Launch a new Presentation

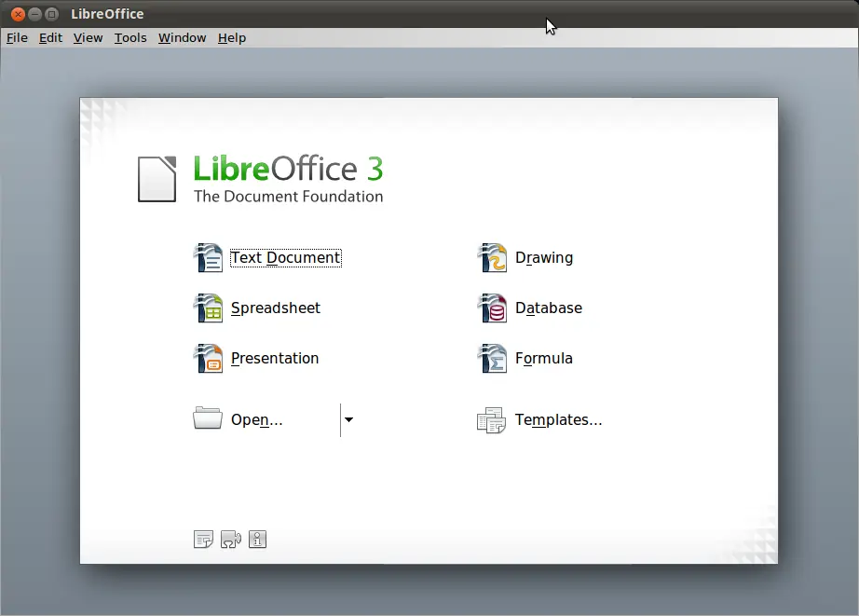274,359
